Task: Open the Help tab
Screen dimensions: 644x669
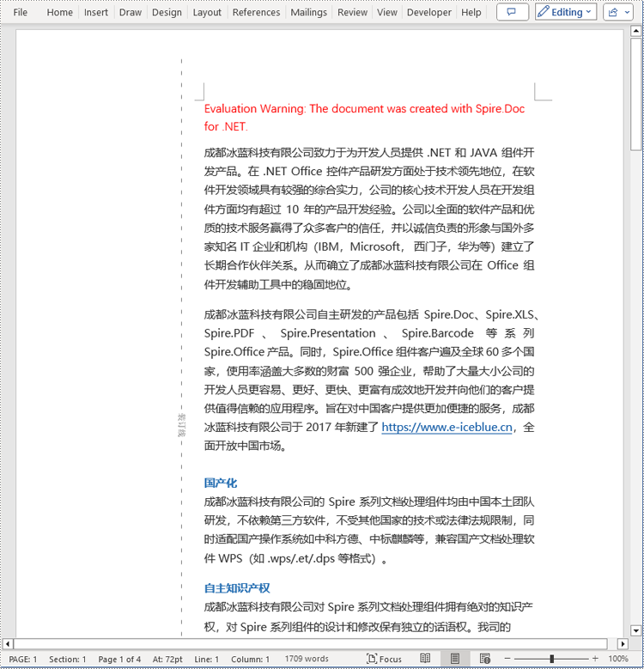Action: 471,12
